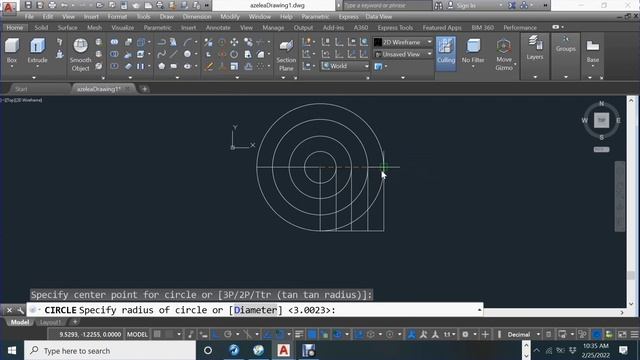Image resolution: width=640 pixels, height=360 pixels.
Task: Click the Move Gizmo icon
Action: 504,46
